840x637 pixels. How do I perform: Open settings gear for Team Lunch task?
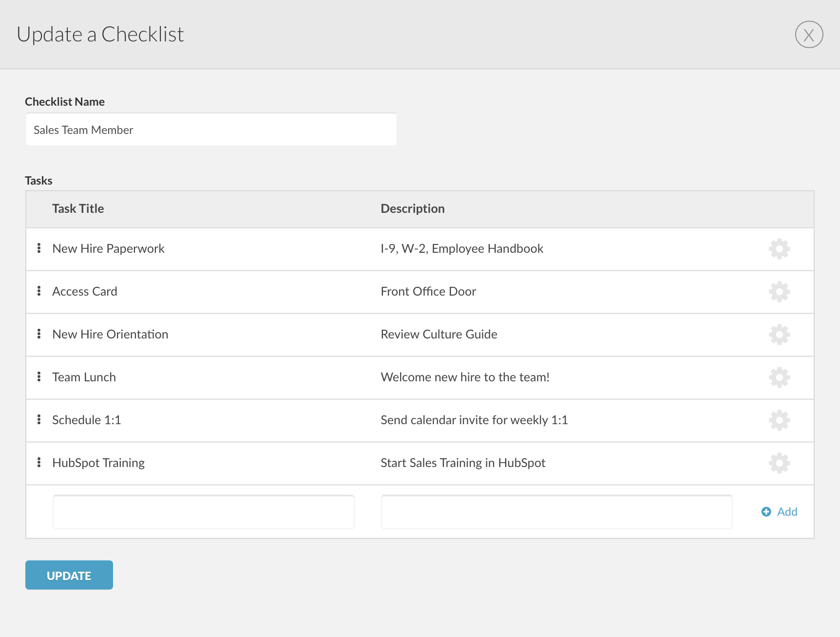click(x=779, y=377)
